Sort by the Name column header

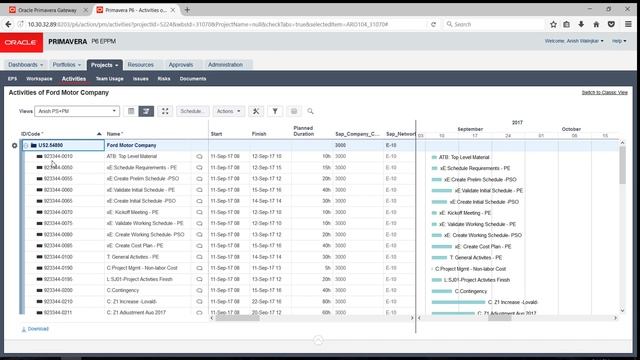point(115,134)
